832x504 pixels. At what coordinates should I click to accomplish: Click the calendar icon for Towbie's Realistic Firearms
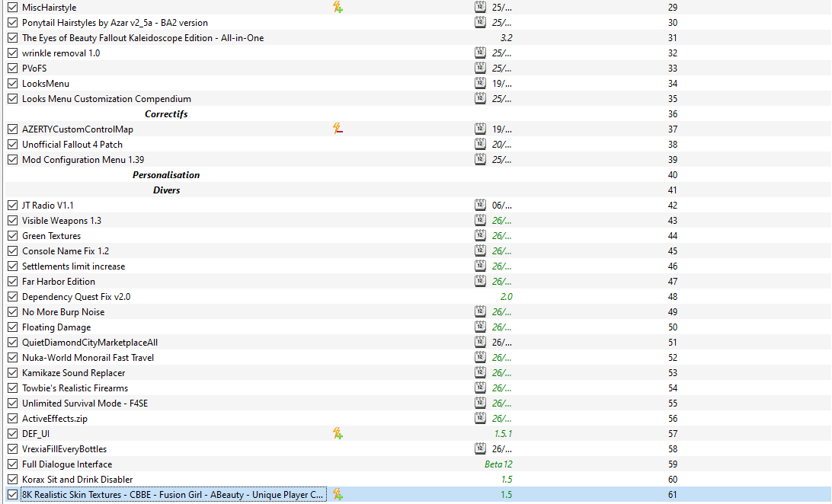coord(480,388)
